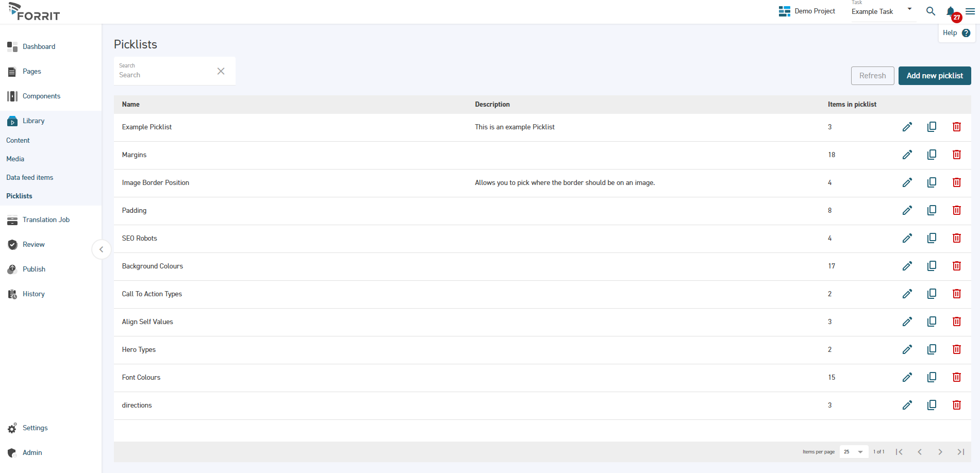Duplicate the Margins picklist
980x473 pixels.
tap(932, 155)
